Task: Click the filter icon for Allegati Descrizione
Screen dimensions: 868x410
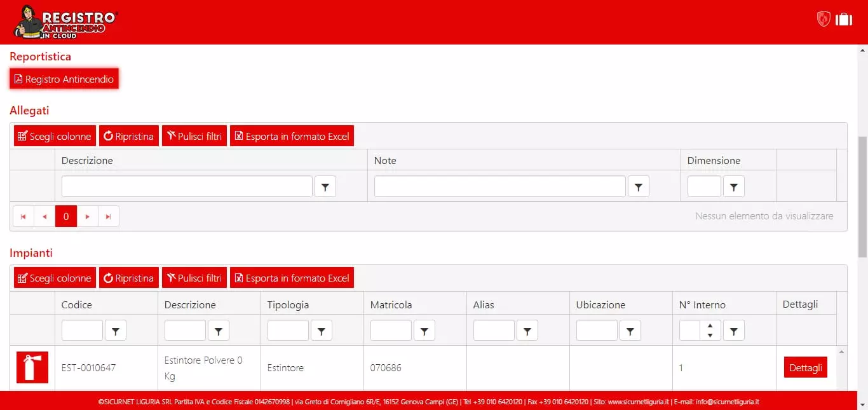Action: pos(325,186)
